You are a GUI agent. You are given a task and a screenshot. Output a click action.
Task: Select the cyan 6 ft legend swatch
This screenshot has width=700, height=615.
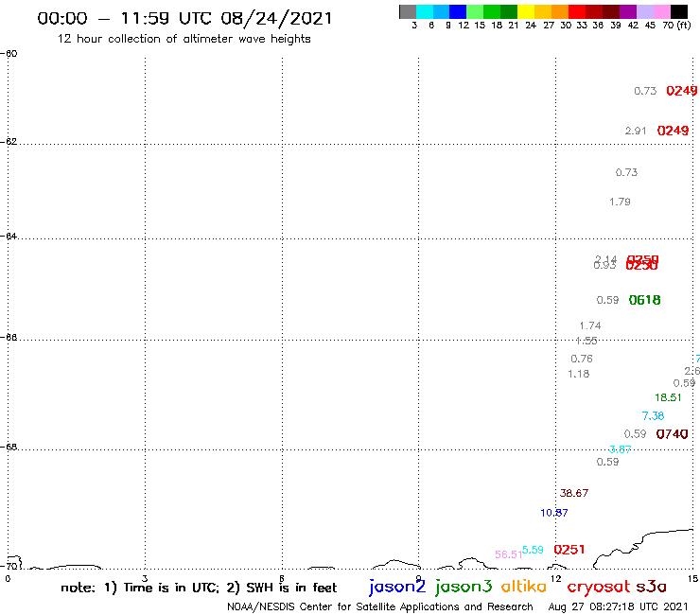point(425,11)
